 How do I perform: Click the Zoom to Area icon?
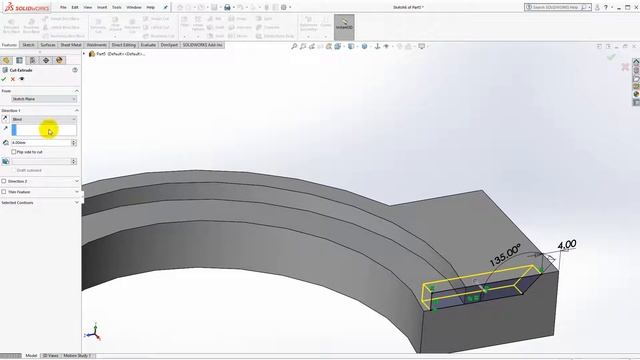point(303,47)
